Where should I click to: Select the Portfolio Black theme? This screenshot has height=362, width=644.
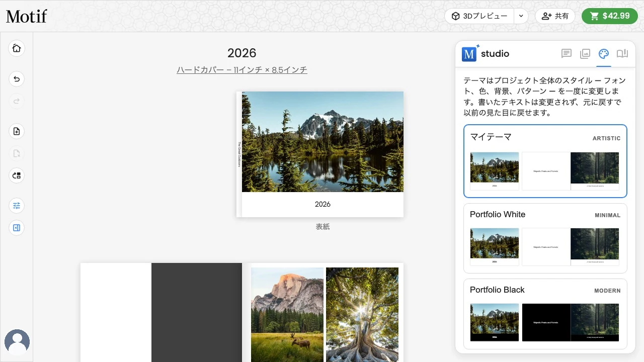tap(545, 314)
